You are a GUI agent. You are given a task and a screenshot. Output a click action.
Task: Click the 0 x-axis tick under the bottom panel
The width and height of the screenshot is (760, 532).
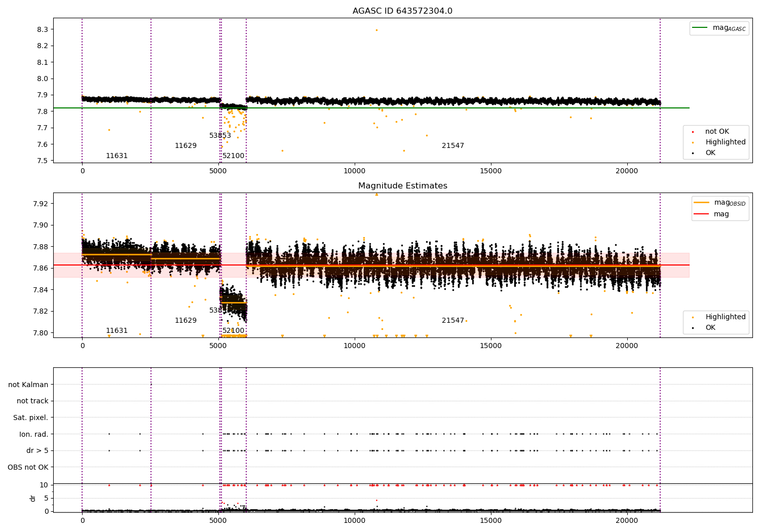(82, 521)
